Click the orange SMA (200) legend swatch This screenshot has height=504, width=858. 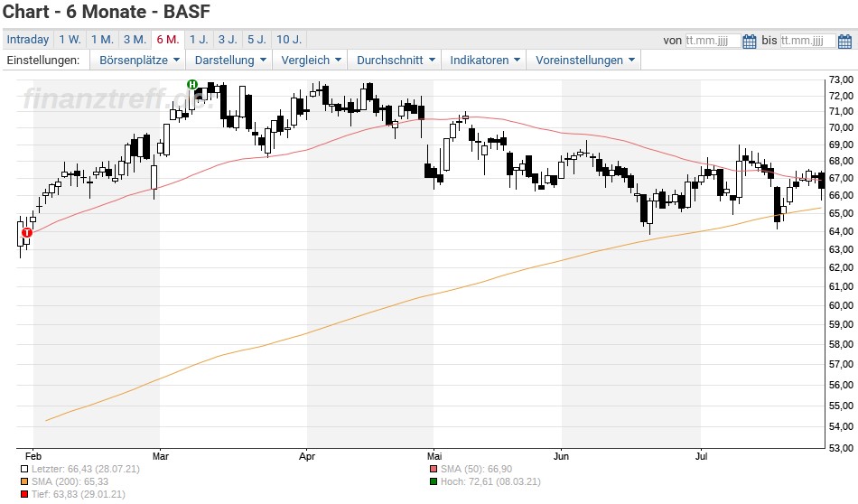tap(24, 481)
